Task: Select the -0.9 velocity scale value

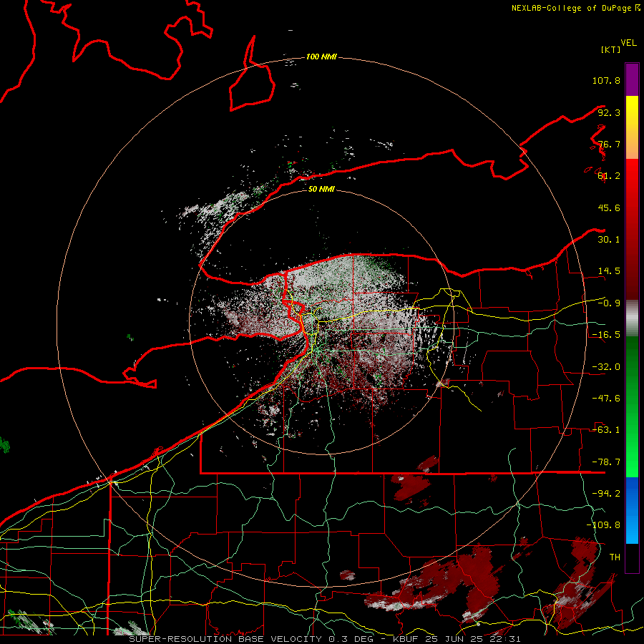Action: [x=609, y=303]
